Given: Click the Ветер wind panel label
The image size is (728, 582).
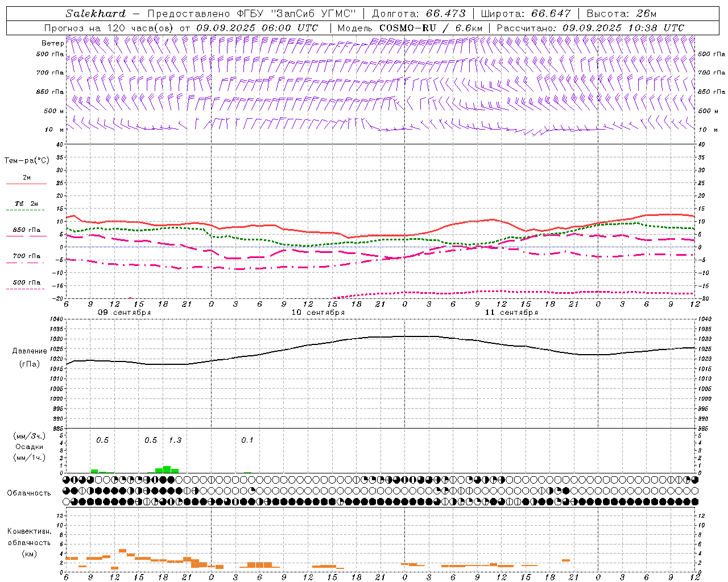Looking at the screenshot, I should (52, 43).
